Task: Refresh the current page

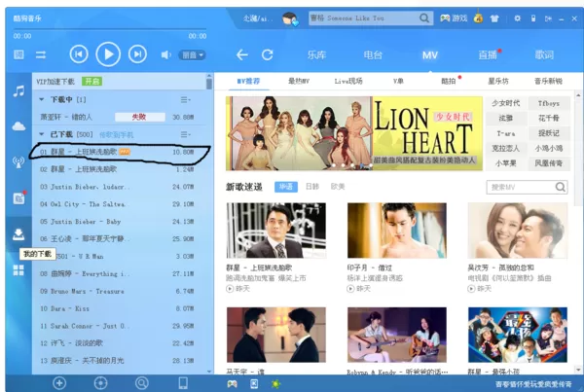Action: 267,55
